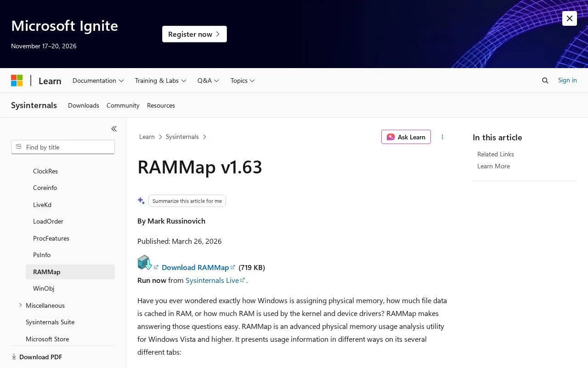Click the Ask Learn button
Screen dimensions: 588x368
[x=406, y=137]
